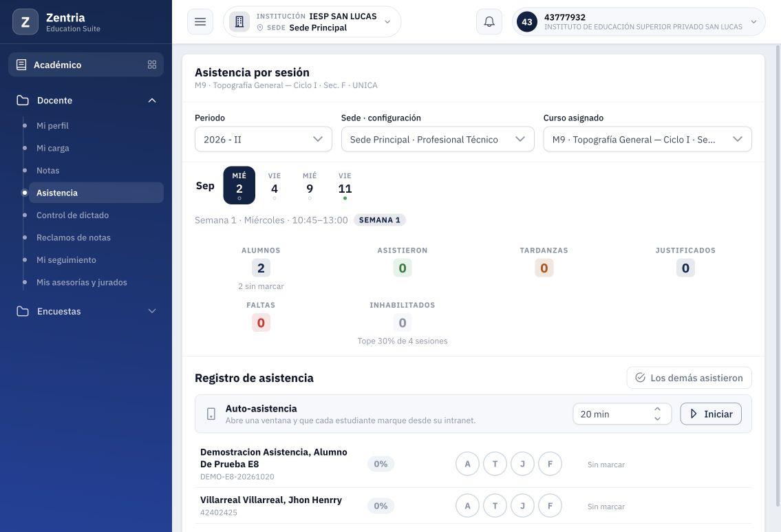Mark Demostracion Asistencia alumno as J (justificado)
The image size is (781, 532).
click(522, 464)
